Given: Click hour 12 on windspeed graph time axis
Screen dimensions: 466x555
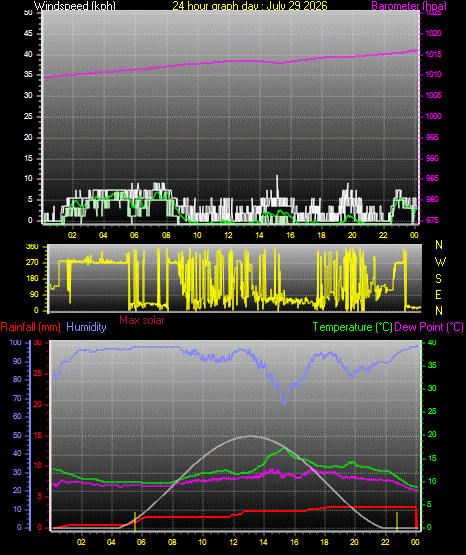Looking at the screenshot, I should tap(228, 235).
